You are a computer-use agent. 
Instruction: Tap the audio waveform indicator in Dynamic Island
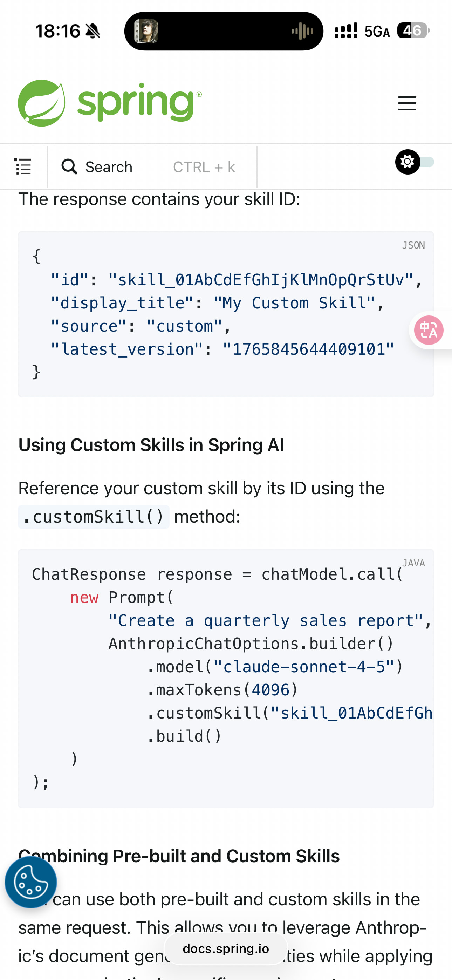coord(302,31)
